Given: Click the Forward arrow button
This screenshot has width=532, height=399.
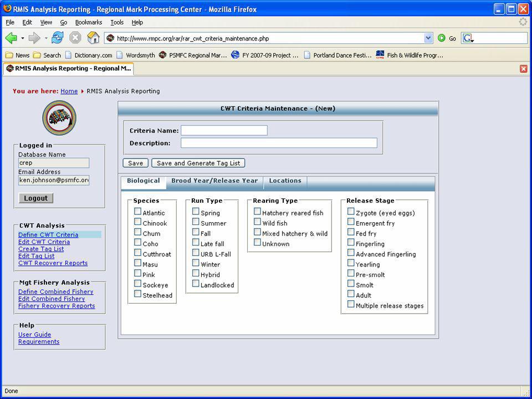Looking at the screenshot, I should (x=34, y=38).
